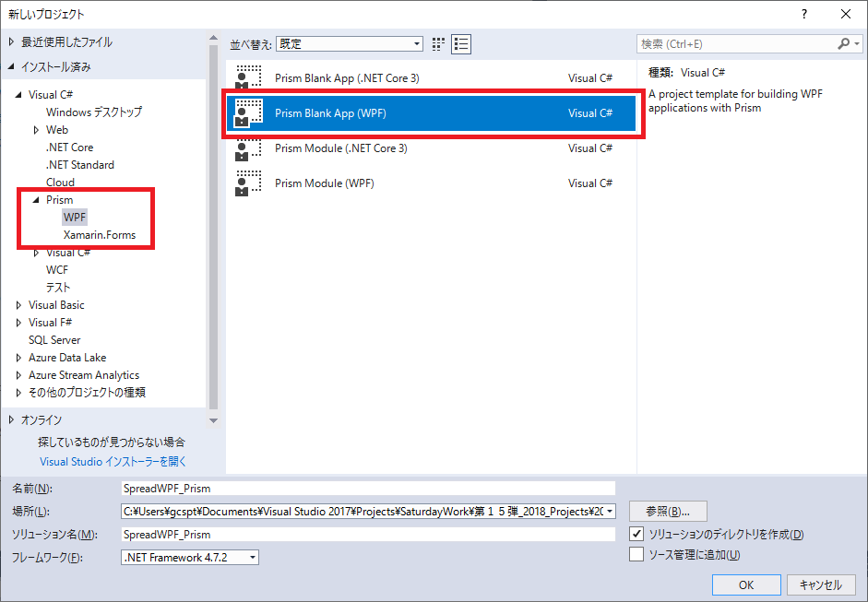Open the help question mark button
Screen dimensions: 868x602
804,15
